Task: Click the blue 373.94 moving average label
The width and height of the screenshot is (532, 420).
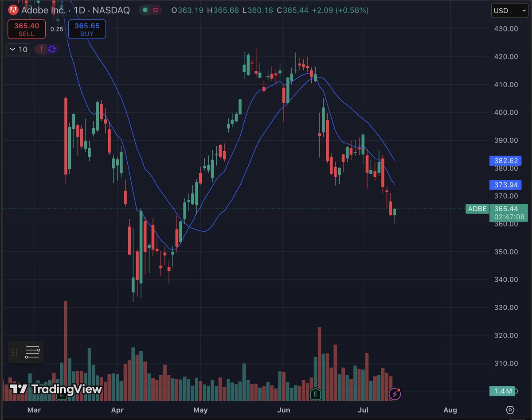Action: tap(505, 185)
